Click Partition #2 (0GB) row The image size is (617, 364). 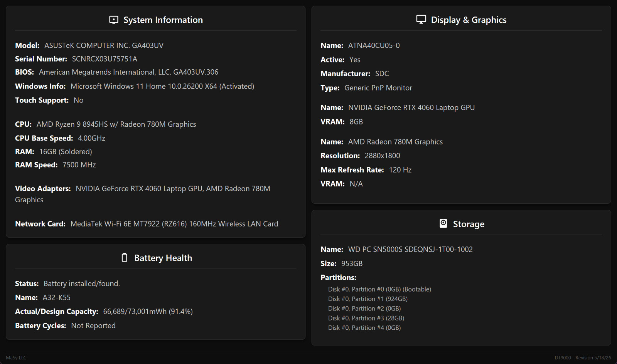pyautogui.click(x=364, y=309)
